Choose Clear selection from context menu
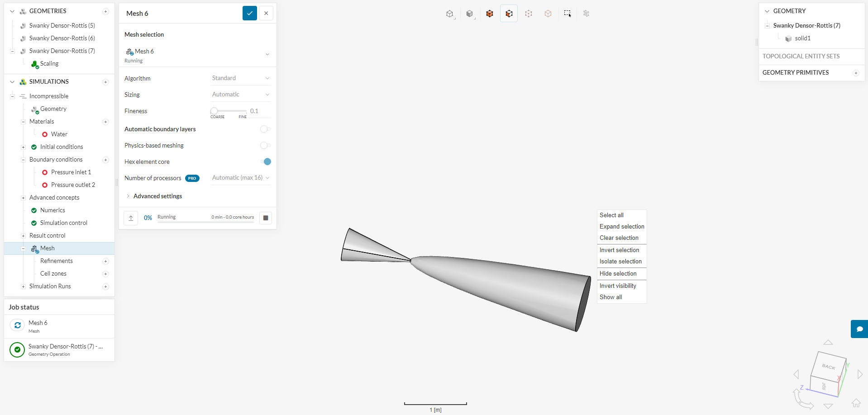 [x=622, y=238]
